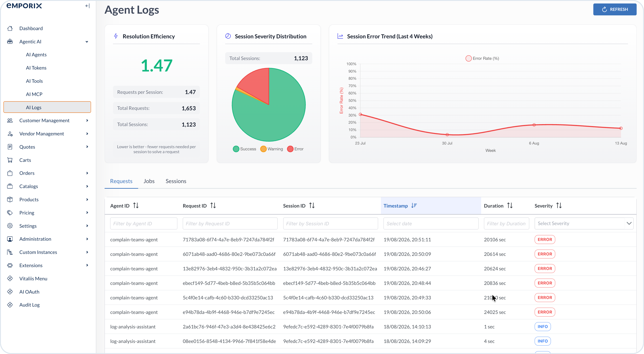Open the Select Severity dropdown
The image size is (644, 354).
(x=584, y=223)
